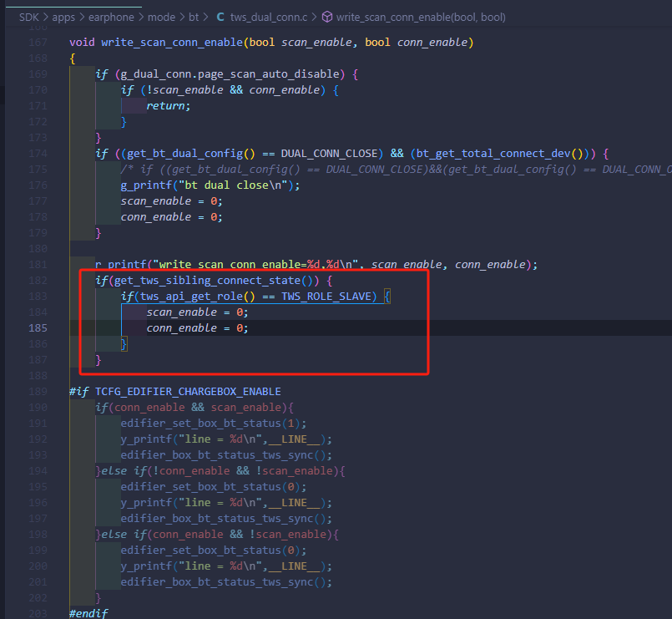The width and height of the screenshot is (672, 619).
Task: Click the return statement on line 171
Action: [x=169, y=106]
